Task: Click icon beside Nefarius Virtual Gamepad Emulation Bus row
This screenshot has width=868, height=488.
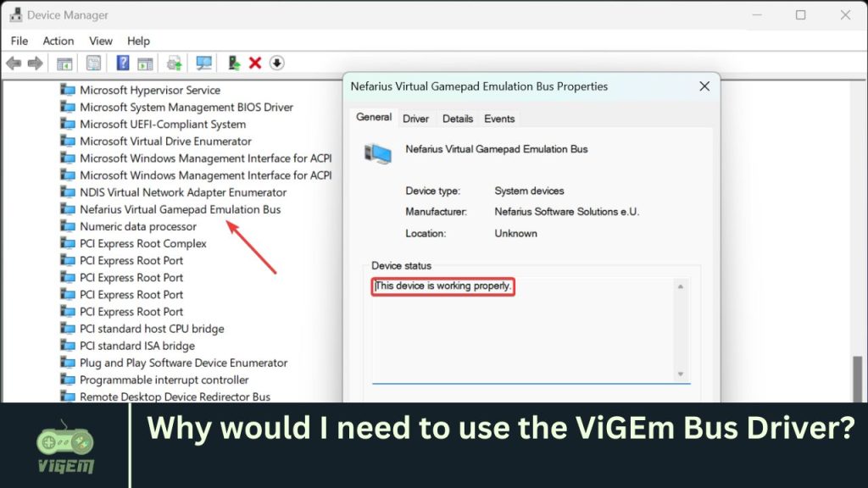Action: click(68, 209)
